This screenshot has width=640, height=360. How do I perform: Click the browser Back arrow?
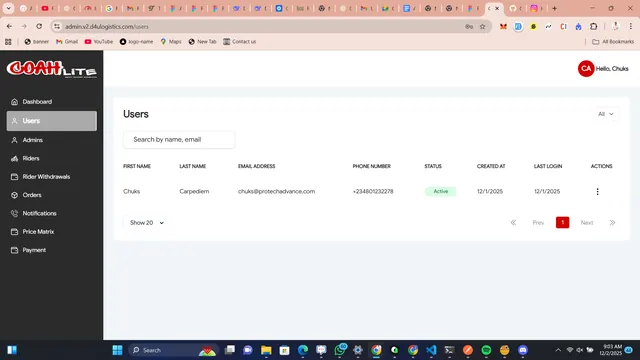[9, 26]
